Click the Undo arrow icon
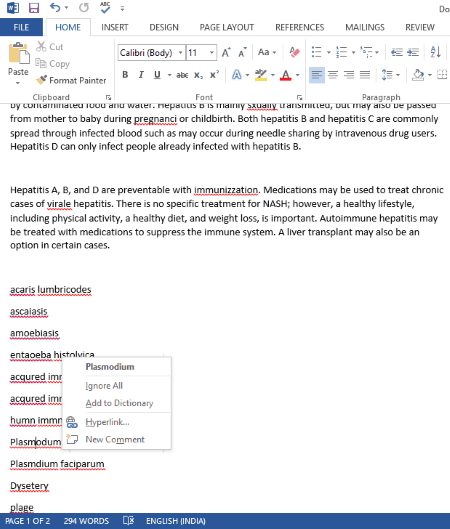 coord(56,7)
